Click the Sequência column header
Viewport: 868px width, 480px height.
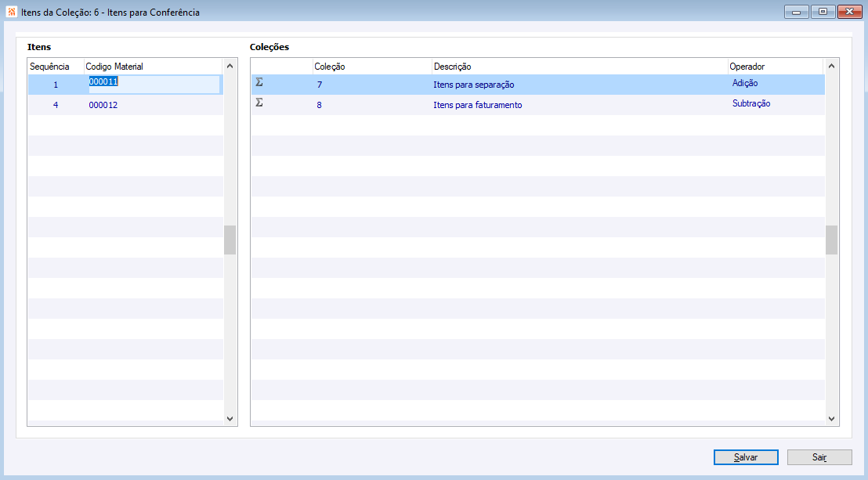click(x=56, y=67)
